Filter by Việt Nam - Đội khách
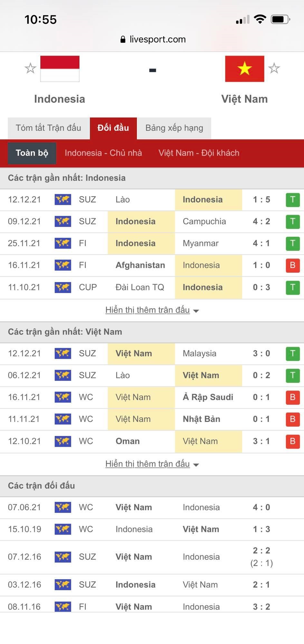This screenshot has height=644, width=304. click(x=199, y=153)
